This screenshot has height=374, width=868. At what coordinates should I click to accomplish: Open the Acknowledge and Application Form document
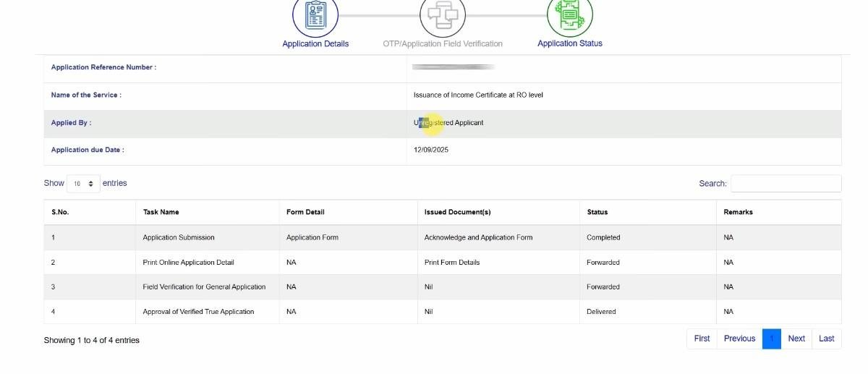click(478, 237)
